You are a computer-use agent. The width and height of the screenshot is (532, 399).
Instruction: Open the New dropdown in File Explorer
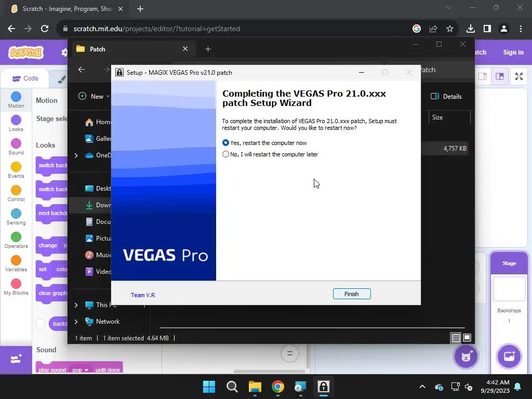point(94,96)
